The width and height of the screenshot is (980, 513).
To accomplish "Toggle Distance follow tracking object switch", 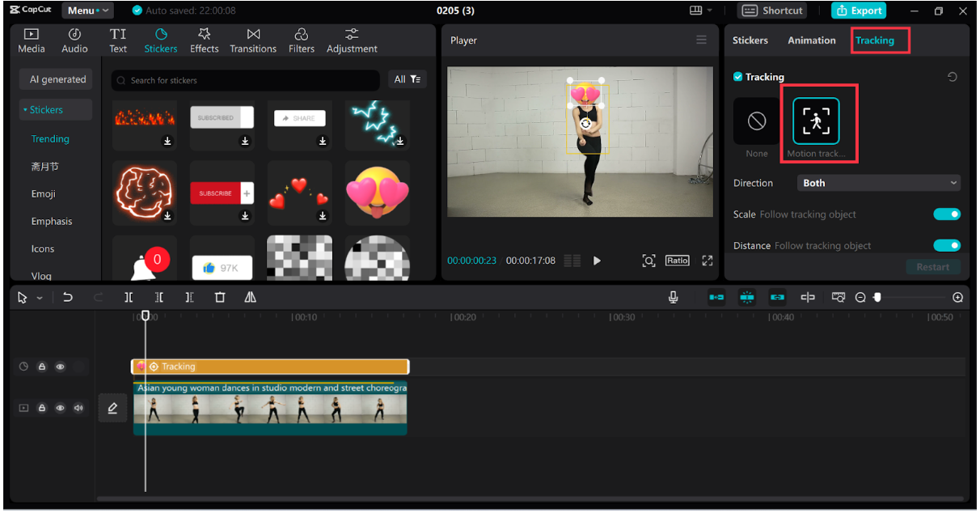I will (x=947, y=246).
